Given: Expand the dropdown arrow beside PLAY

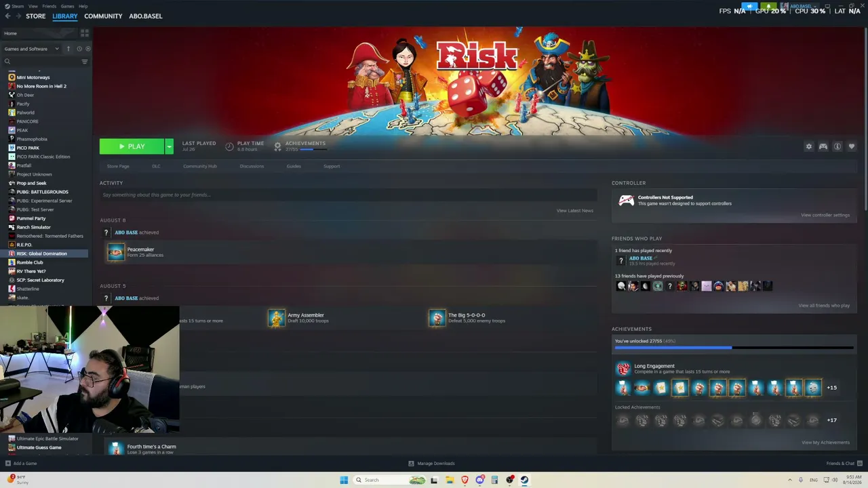Looking at the screenshot, I should (x=169, y=146).
